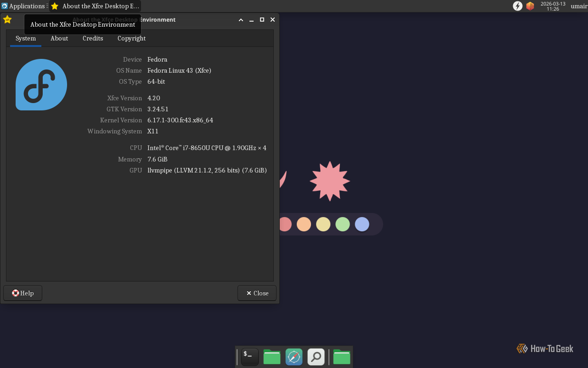This screenshot has height=368, width=588.
Task: Maximize the About Xfce window
Action: (262, 20)
